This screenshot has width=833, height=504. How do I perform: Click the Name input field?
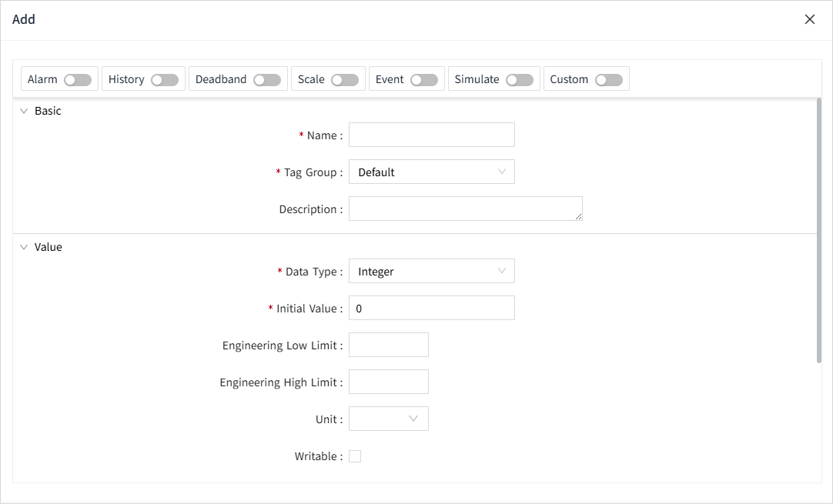pos(431,135)
